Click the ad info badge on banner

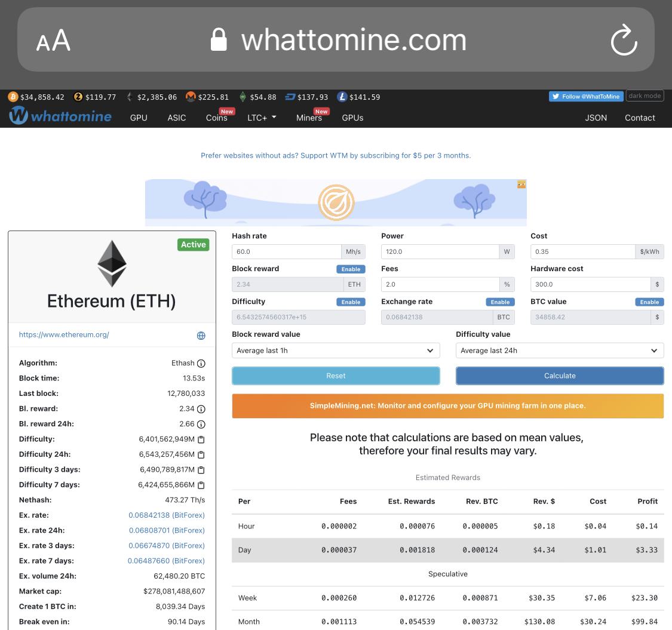pyautogui.click(x=521, y=185)
